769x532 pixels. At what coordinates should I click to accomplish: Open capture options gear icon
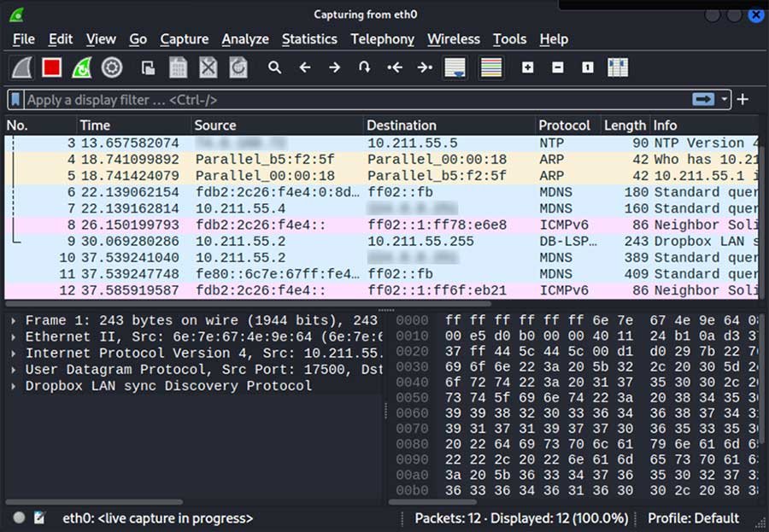pos(112,67)
